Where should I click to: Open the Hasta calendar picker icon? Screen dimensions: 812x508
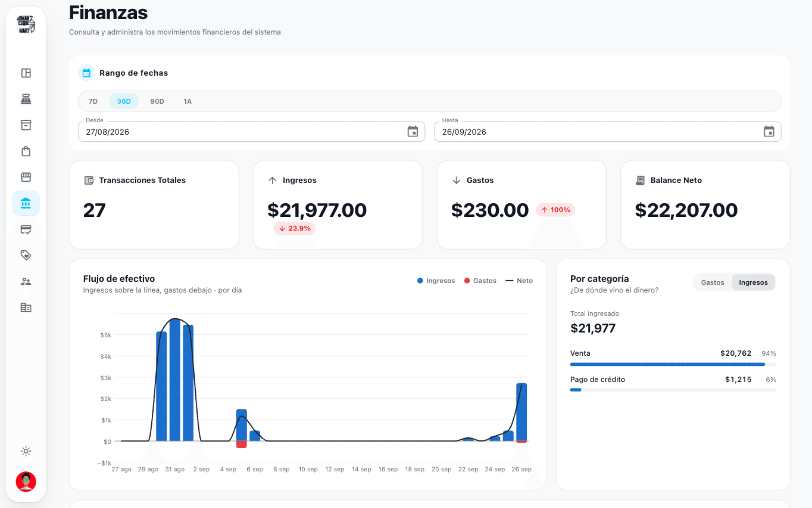(769, 131)
